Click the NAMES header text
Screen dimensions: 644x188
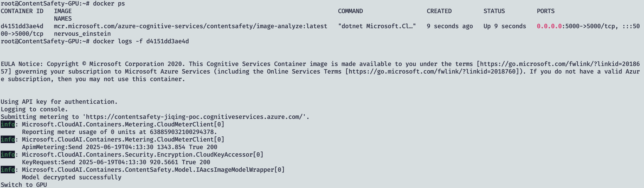pyautogui.click(x=63, y=19)
